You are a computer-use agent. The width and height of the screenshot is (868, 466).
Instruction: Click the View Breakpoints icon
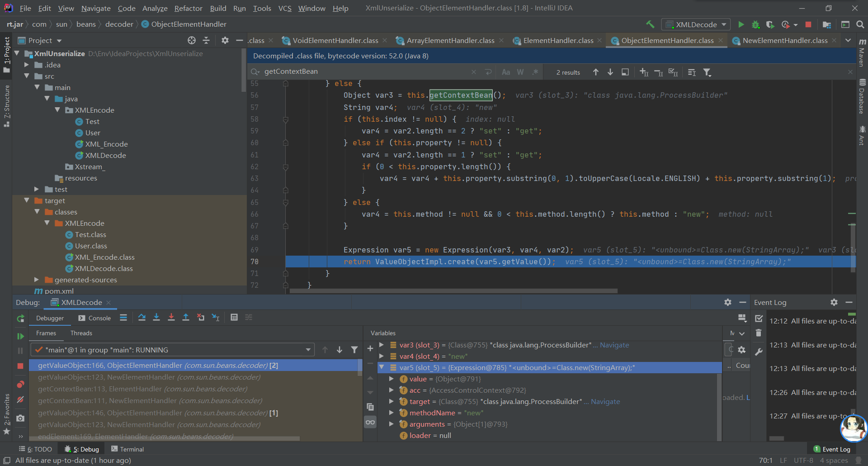[20, 385]
